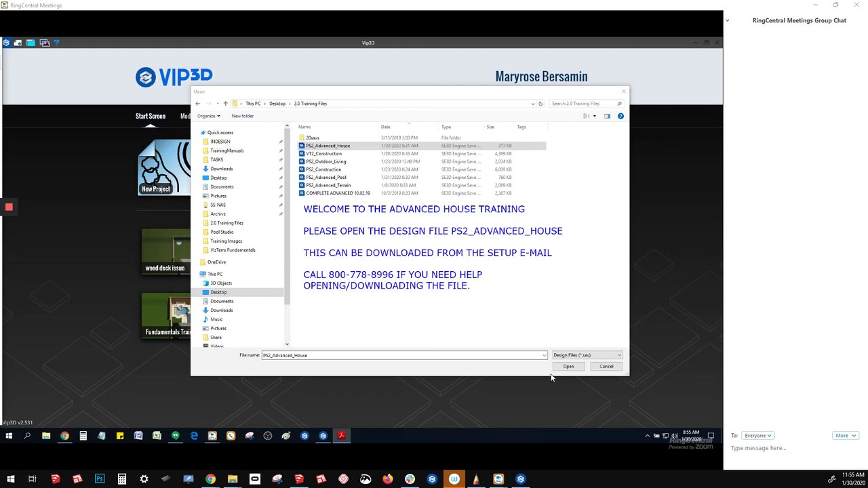Select the PS2_Outdoor_Living file
Image resolution: width=868 pixels, height=488 pixels.
coord(325,162)
